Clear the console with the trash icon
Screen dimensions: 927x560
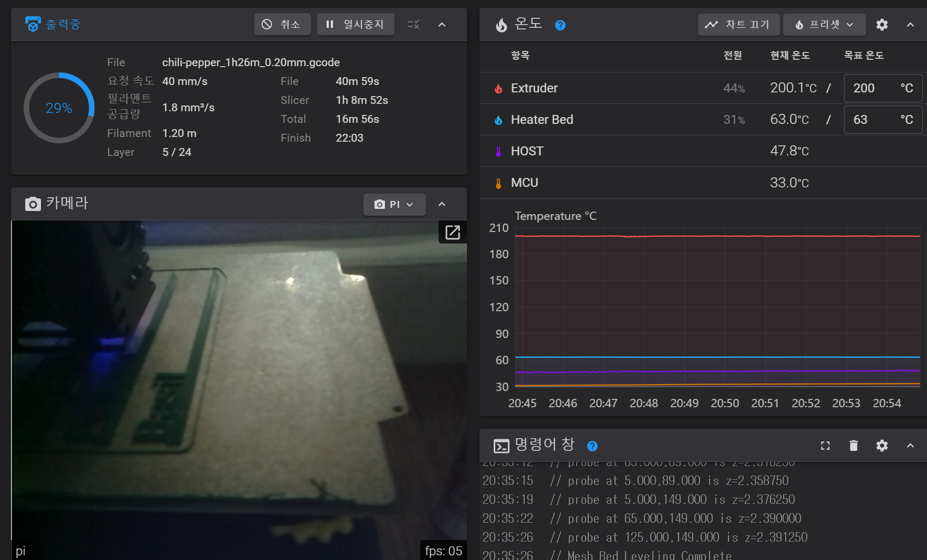[853, 446]
